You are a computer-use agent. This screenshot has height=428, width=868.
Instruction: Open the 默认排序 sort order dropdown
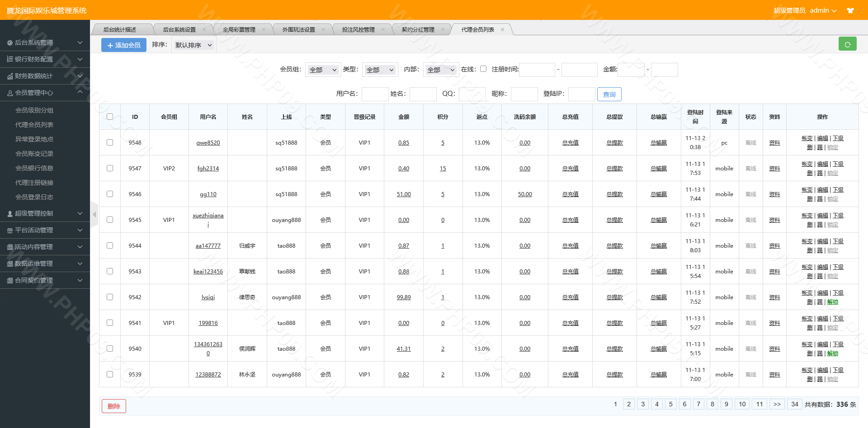[x=193, y=45]
